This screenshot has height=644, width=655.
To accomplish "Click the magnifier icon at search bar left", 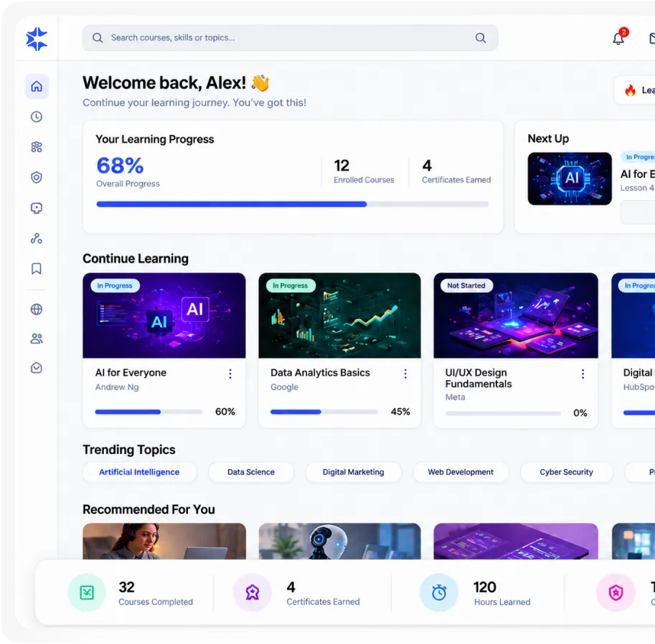I will tap(98, 38).
